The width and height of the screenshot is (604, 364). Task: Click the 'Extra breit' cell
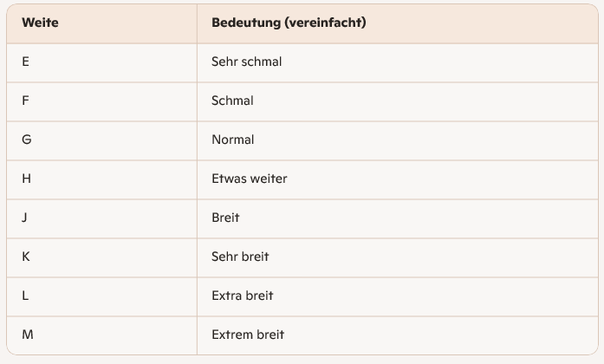[242, 296]
